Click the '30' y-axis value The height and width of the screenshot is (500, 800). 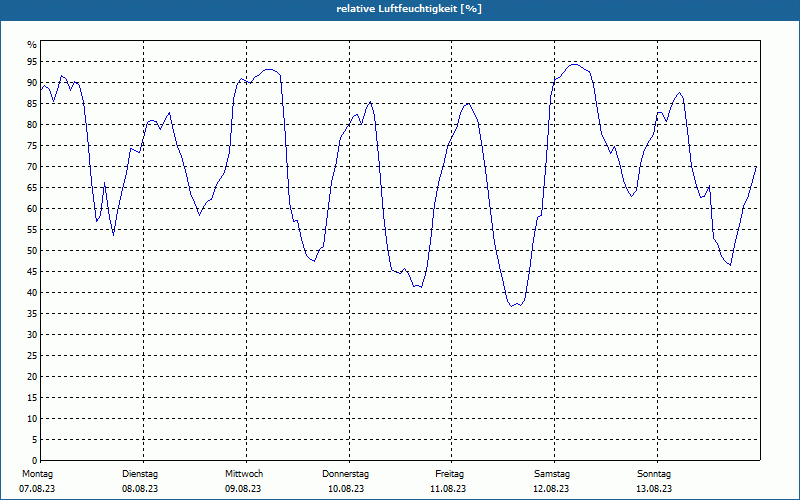[32, 335]
